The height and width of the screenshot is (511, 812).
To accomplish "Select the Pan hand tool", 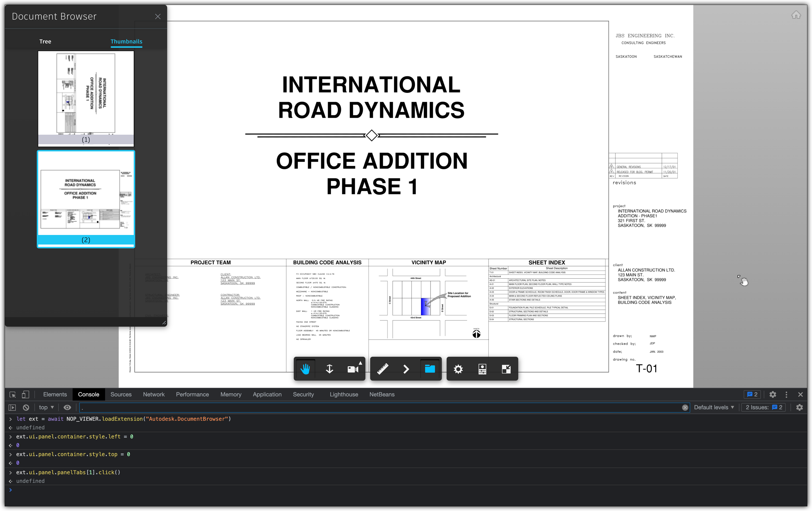I will 305,369.
